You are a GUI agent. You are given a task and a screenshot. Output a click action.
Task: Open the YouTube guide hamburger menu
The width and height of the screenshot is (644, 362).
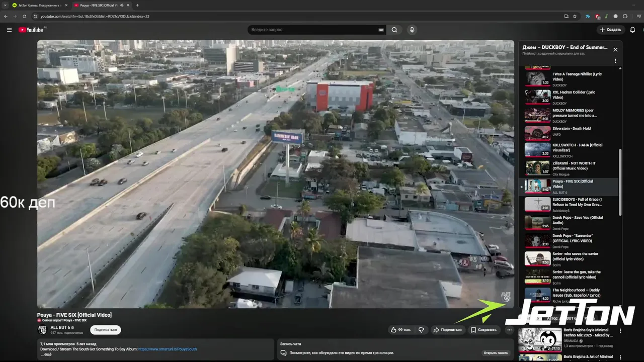click(x=9, y=30)
